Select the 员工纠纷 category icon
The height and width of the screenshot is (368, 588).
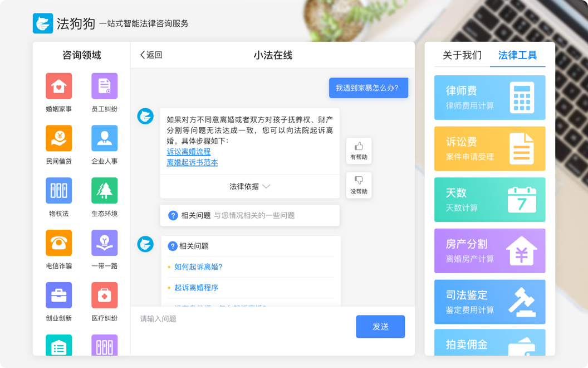tap(104, 86)
